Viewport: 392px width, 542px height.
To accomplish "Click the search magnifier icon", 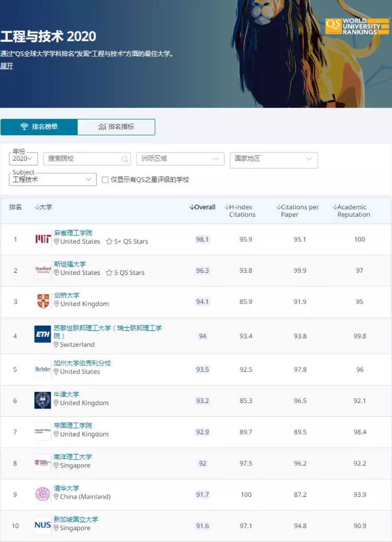I will (125, 159).
